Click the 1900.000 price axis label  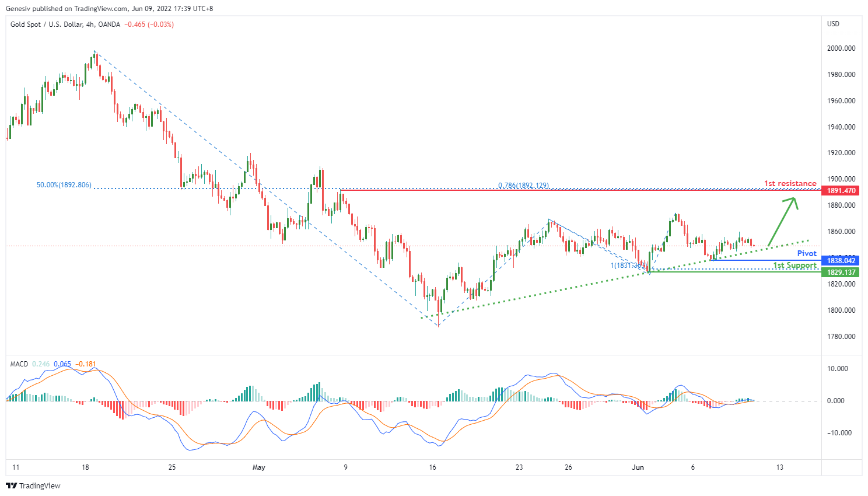pyautogui.click(x=841, y=179)
